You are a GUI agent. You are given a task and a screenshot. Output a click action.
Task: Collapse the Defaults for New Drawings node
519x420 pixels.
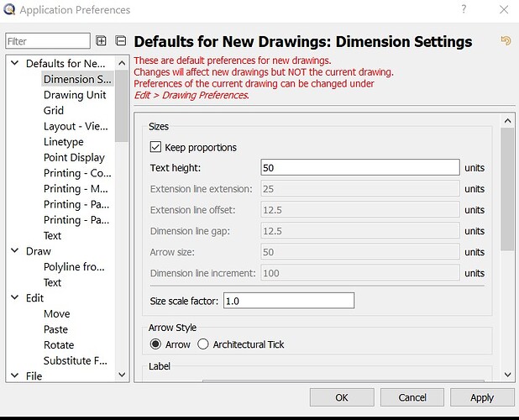click(x=15, y=63)
